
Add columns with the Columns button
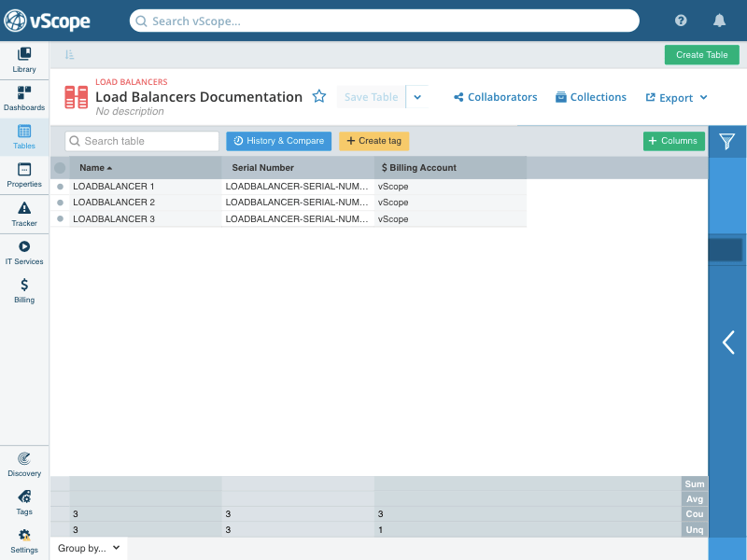coord(673,141)
